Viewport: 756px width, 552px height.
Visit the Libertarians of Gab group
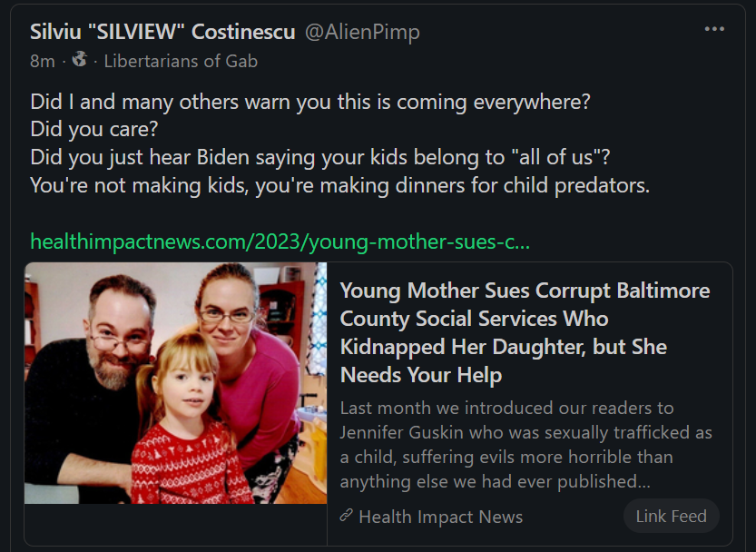[181, 61]
